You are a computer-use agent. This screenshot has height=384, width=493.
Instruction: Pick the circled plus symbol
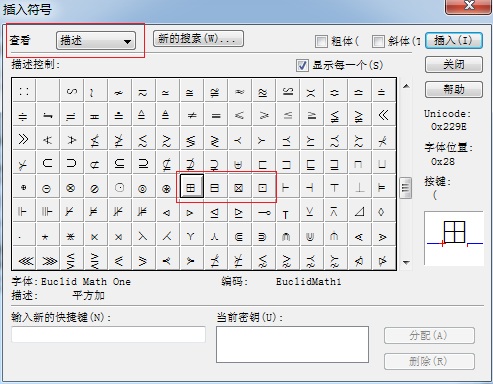(24, 187)
